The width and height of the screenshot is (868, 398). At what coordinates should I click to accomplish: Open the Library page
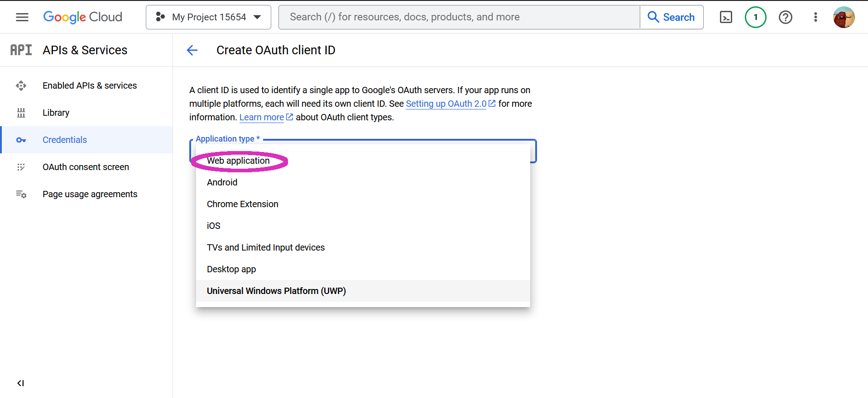[x=86, y=113]
